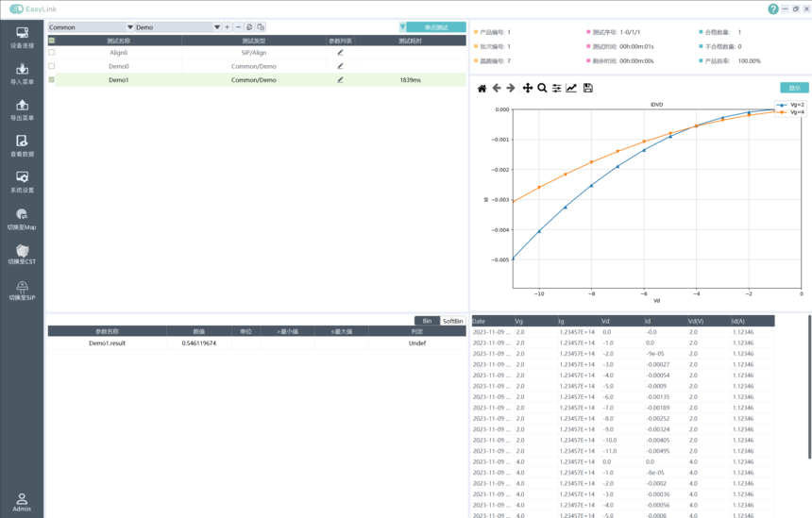Select the Align0 test name cell
The width and height of the screenshot is (812, 518).
[119, 52]
